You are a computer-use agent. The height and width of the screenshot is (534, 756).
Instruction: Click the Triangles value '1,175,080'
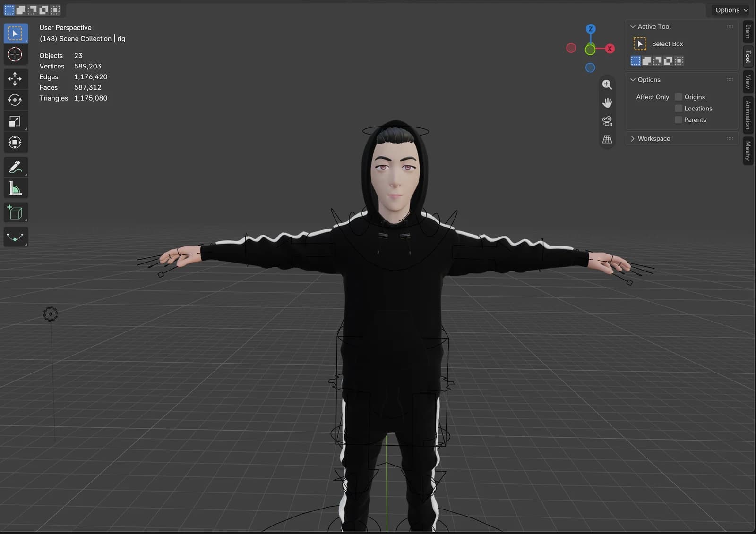91,98
